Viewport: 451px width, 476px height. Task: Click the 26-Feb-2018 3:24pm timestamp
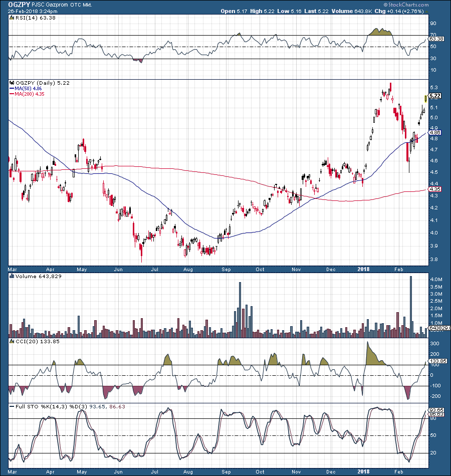tap(33, 11)
